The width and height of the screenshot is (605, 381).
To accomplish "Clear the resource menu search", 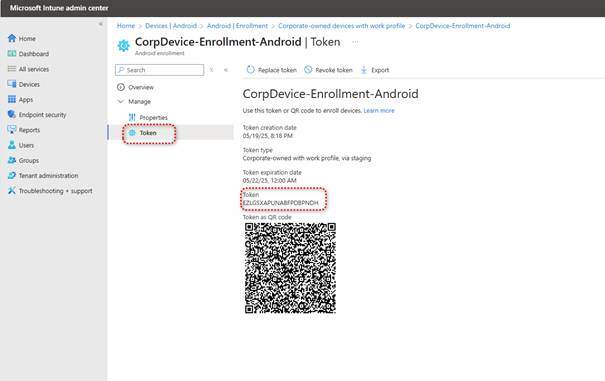I will [211, 70].
